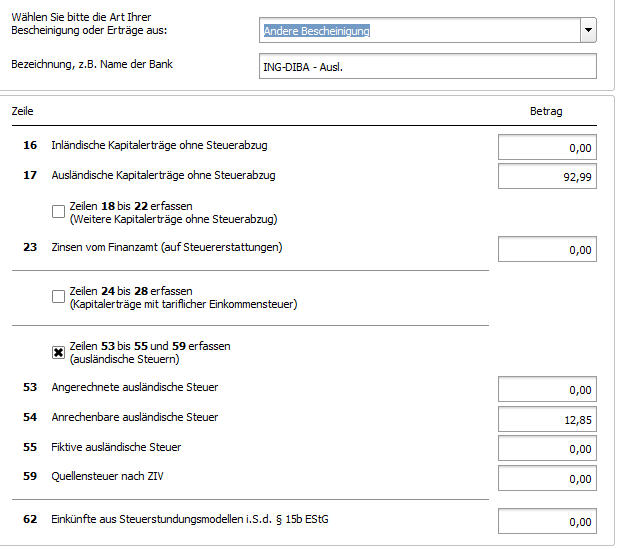This screenshot has height=549, width=623.
Task: Click the line 16 Inländische Kapitalerträge amount field
Action: [x=547, y=147]
